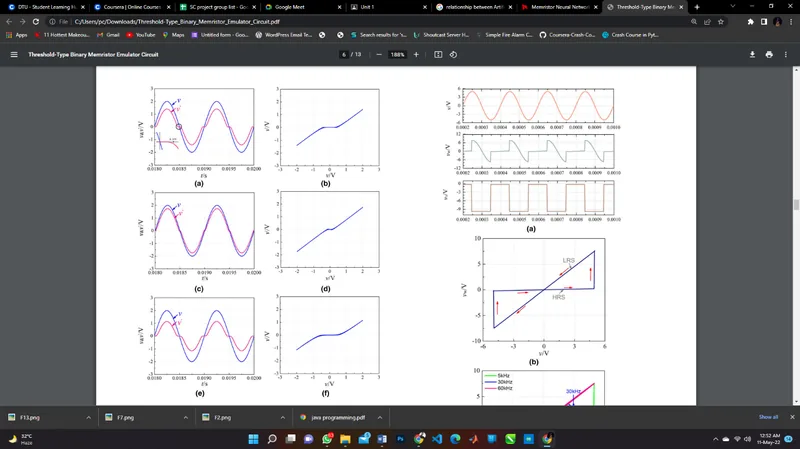The image size is (800, 449).
Task: Print the PDF document
Action: pos(769,55)
